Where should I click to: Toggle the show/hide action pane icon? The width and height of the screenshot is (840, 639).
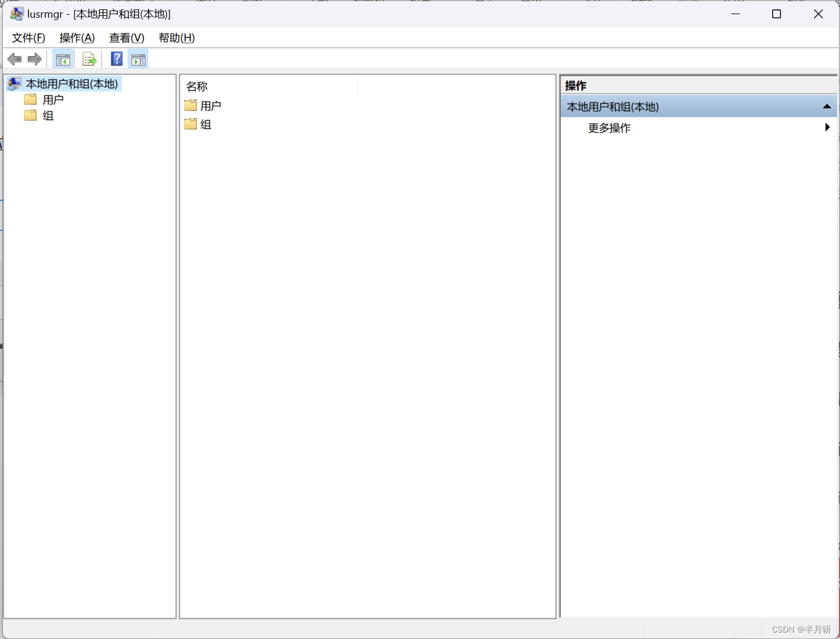point(138,59)
